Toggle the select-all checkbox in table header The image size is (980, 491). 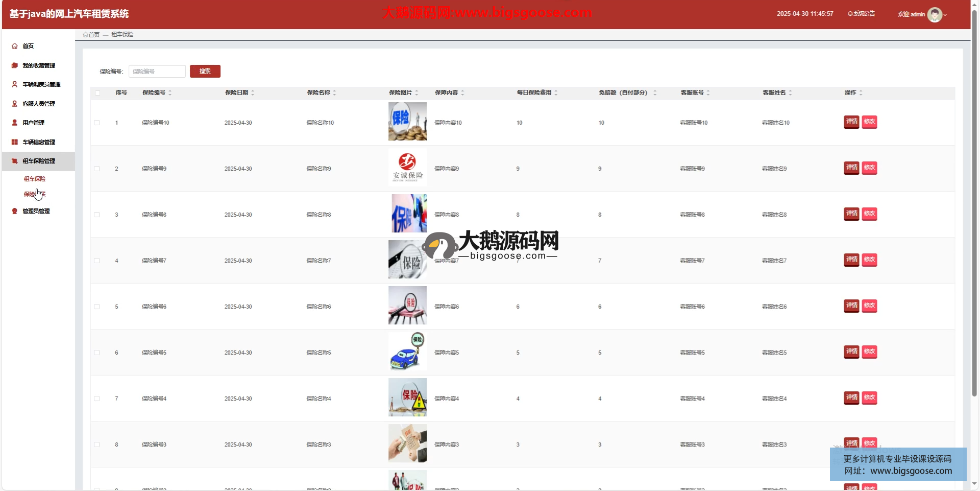coord(97,93)
